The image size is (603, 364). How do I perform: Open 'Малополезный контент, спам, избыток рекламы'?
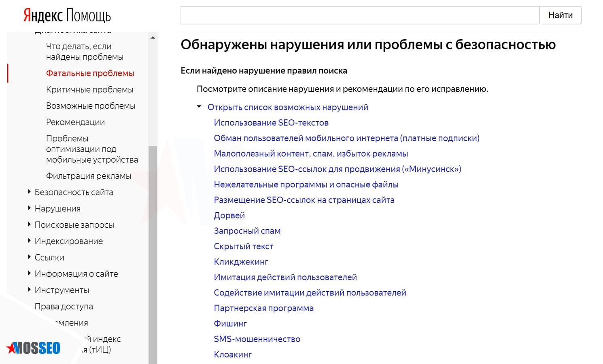tap(311, 154)
